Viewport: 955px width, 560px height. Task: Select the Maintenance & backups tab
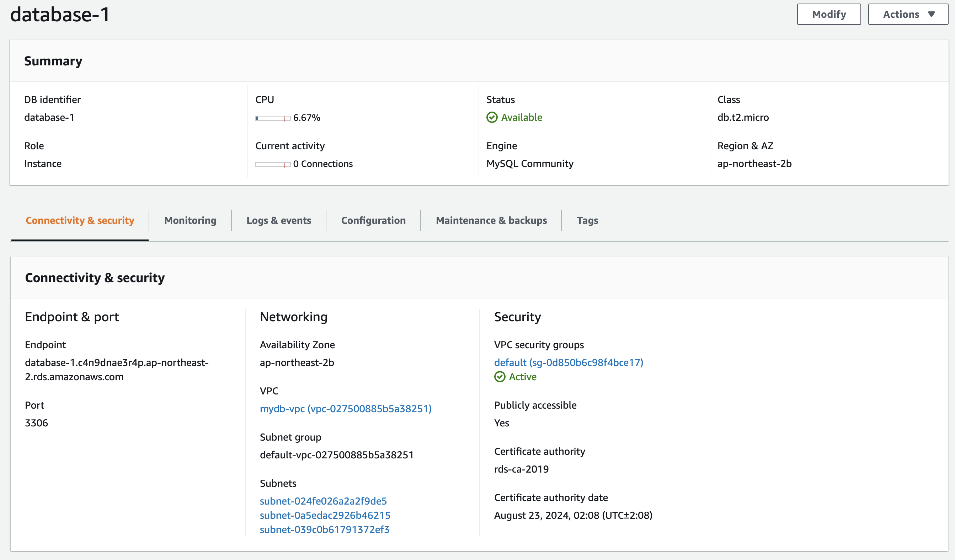(x=491, y=220)
